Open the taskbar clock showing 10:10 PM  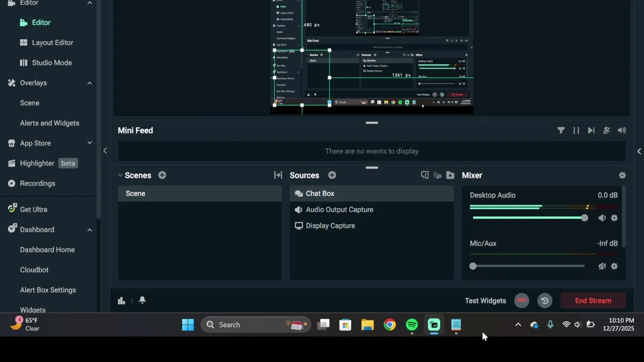pos(618,325)
